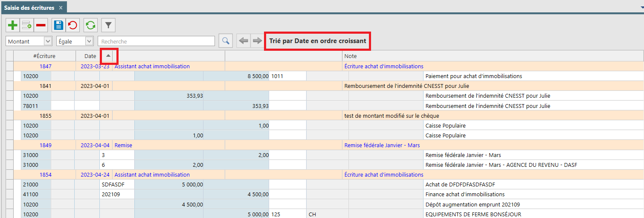Select entry number 1854
This screenshot has width=644, height=218.
(x=45, y=174)
